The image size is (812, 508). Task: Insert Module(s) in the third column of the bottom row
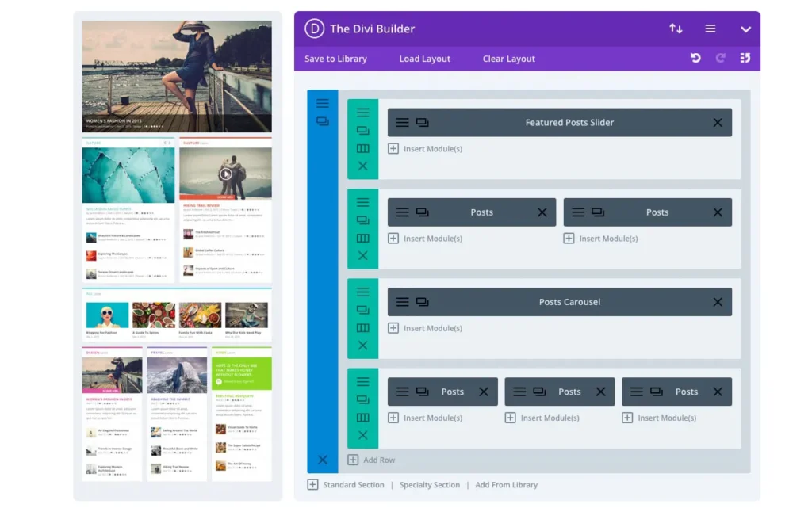point(659,418)
